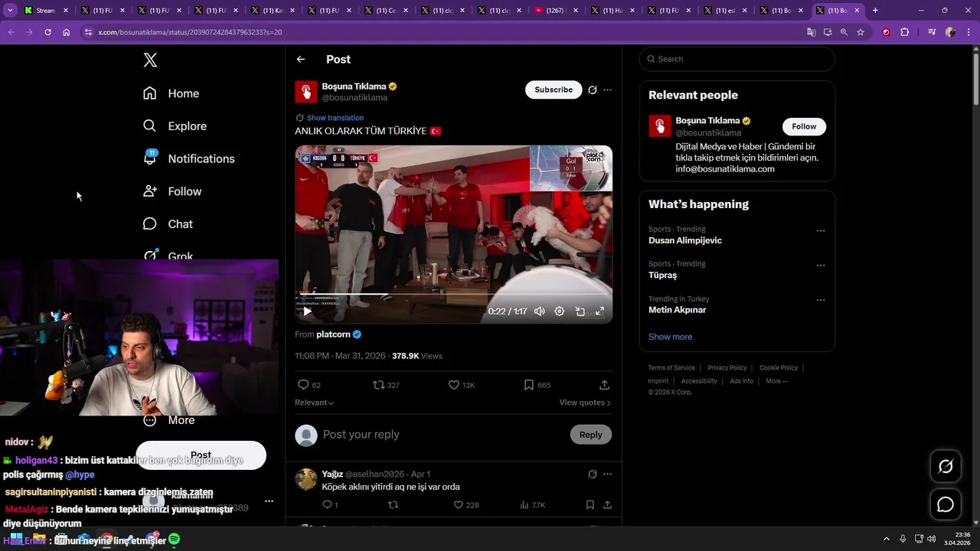The height and width of the screenshot is (551, 980).
Task: Like the post with 13K likes
Action: point(462,385)
